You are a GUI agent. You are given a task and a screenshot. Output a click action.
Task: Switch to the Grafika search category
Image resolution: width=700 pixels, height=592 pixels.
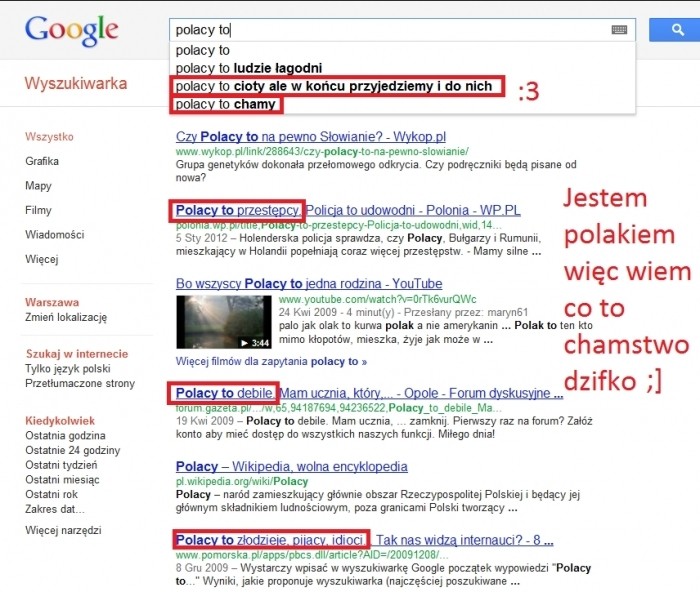(x=42, y=161)
